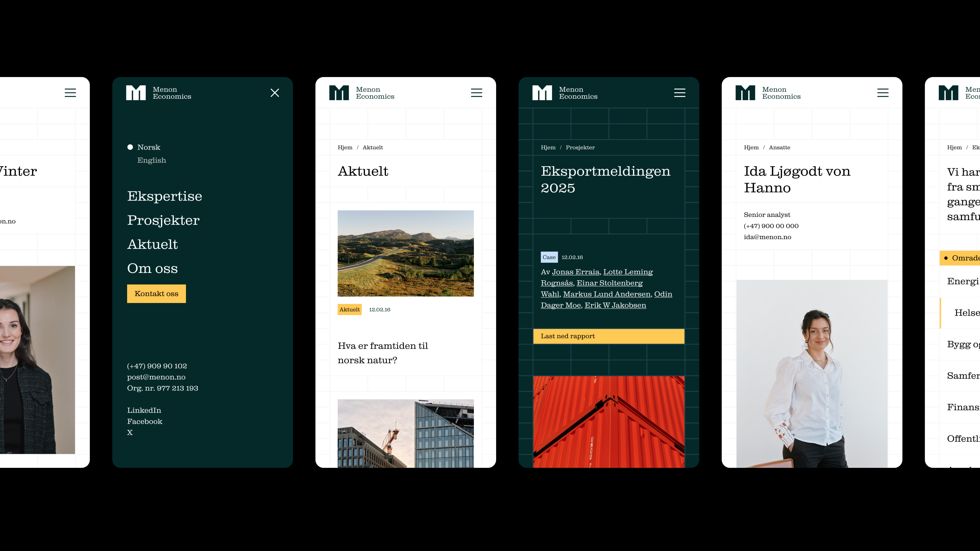Open author Jonas Erraia
This screenshot has height=551, width=980.
[x=576, y=272]
